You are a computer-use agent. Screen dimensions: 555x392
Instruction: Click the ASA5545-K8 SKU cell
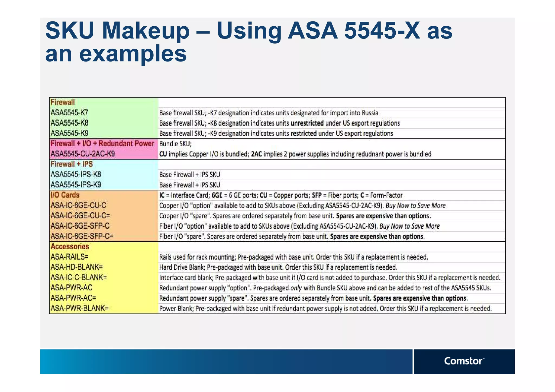[x=69, y=123]
